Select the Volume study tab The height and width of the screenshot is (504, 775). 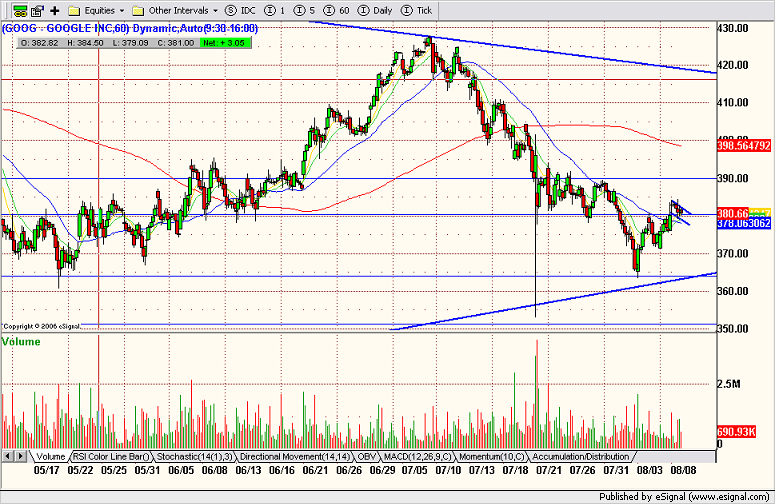pyautogui.click(x=51, y=457)
